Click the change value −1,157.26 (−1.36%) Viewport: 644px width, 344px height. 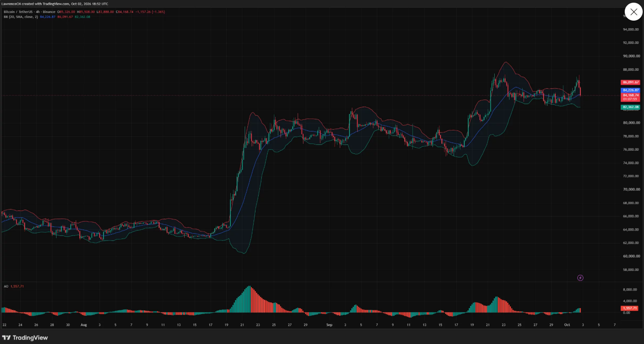150,12
